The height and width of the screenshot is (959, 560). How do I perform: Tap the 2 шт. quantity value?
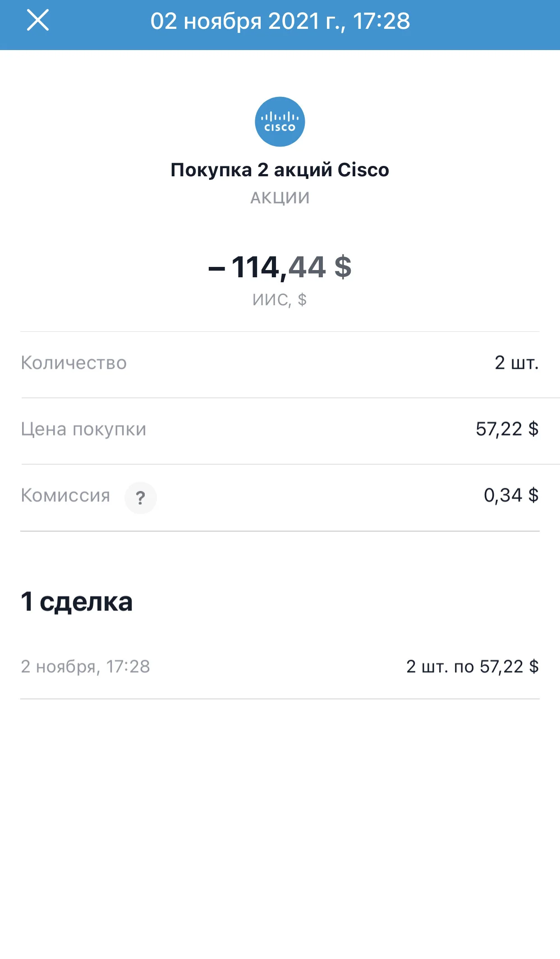(517, 363)
